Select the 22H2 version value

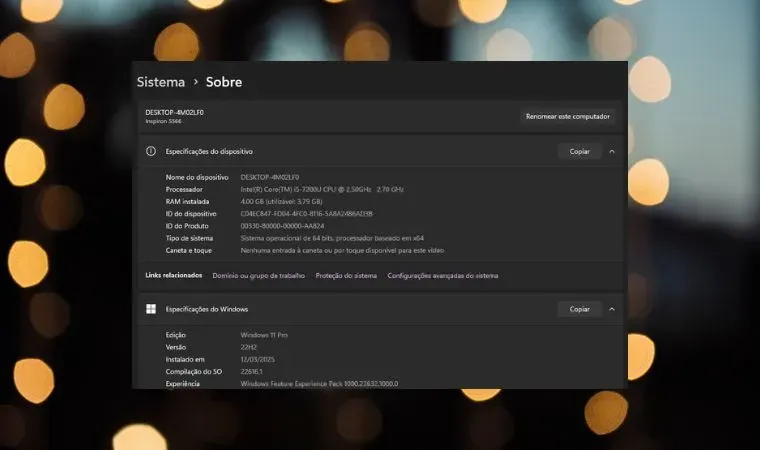[x=249, y=347]
